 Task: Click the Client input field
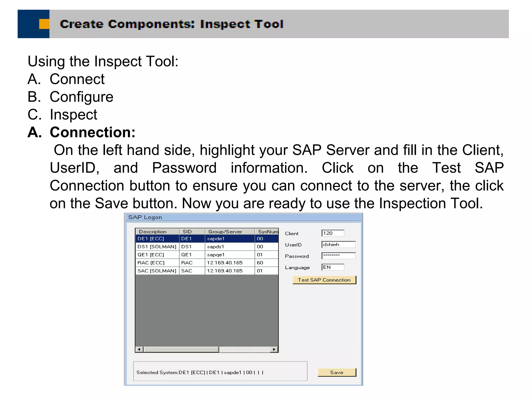click(333, 233)
